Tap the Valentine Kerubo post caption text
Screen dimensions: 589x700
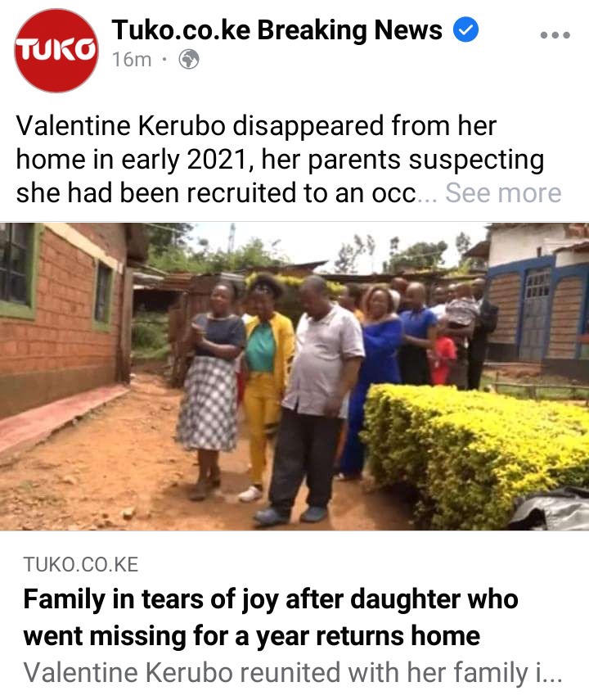tap(280, 160)
